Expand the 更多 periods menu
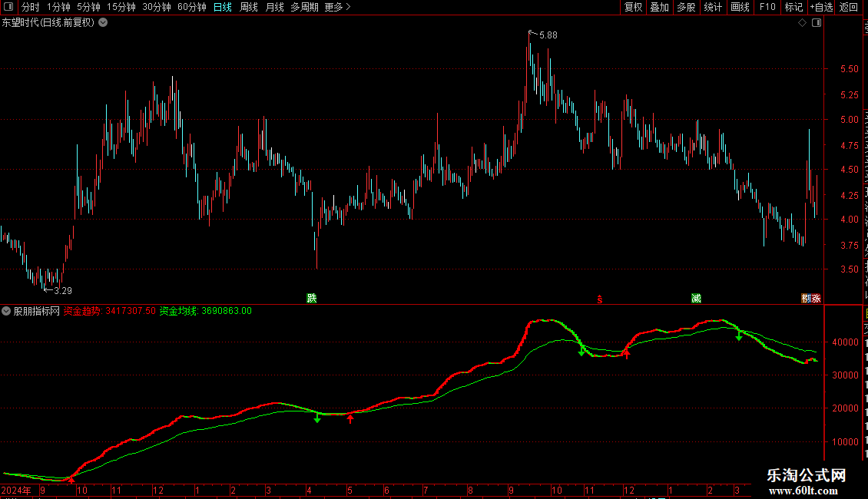 click(337, 7)
